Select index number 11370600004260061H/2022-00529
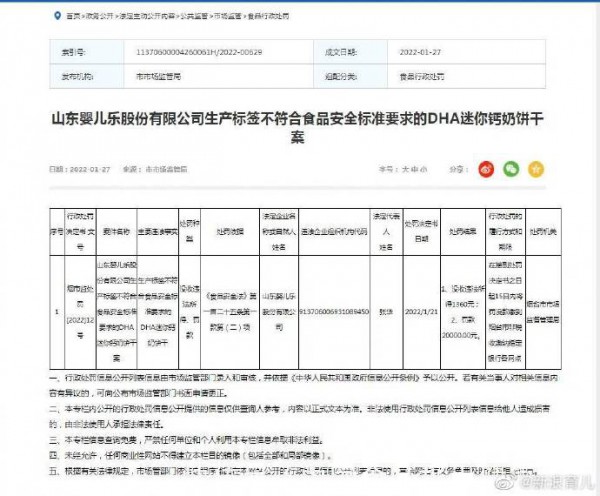 (x=199, y=52)
